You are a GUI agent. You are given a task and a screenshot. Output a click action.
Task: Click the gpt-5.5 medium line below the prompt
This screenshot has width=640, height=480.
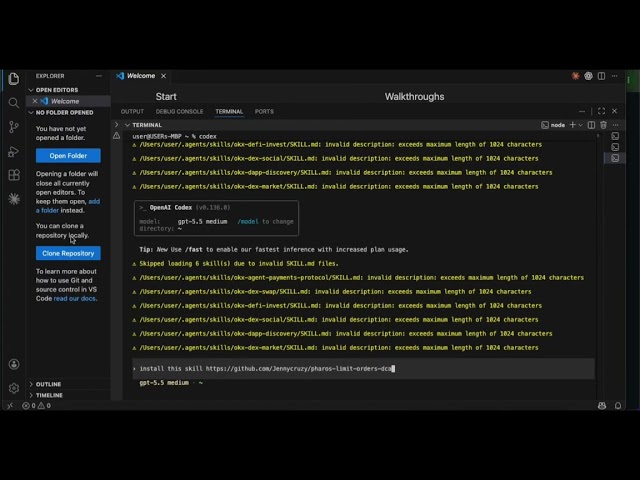tap(171, 383)
